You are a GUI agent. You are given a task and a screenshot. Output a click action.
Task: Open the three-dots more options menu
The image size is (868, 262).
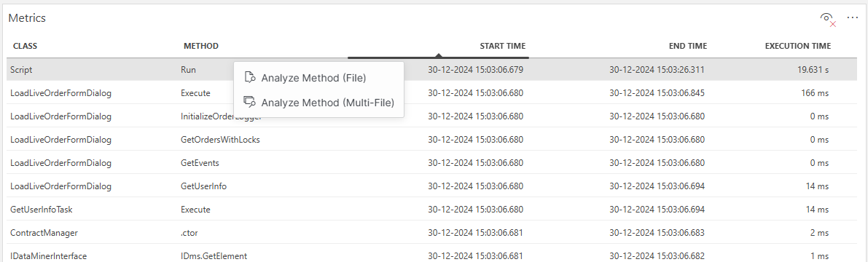pos(852,17)
